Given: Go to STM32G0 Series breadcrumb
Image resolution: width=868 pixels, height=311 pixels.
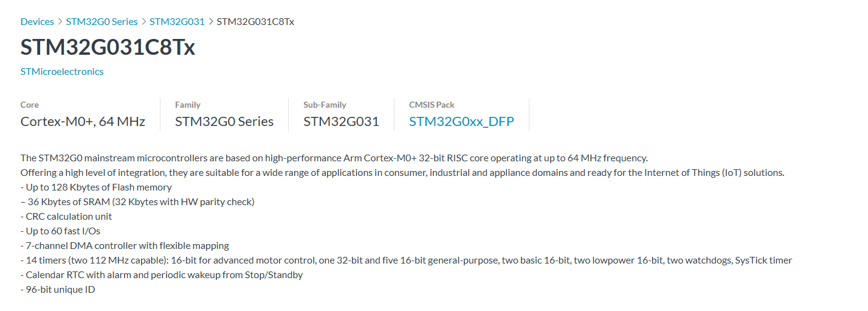Looking at the screenshot, I should click(x=102, y=21).
